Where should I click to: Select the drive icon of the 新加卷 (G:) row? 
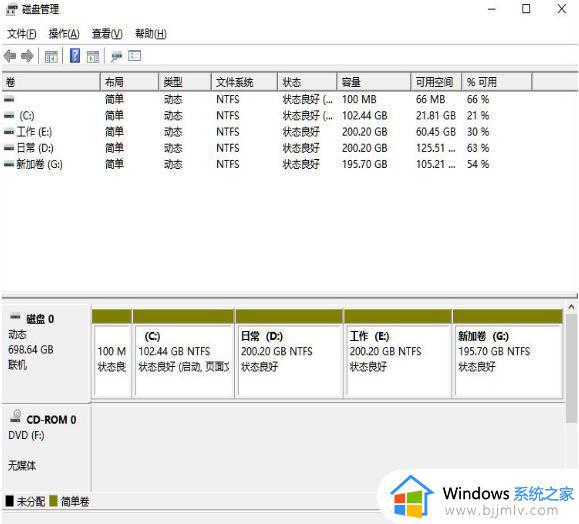point(9,164)
